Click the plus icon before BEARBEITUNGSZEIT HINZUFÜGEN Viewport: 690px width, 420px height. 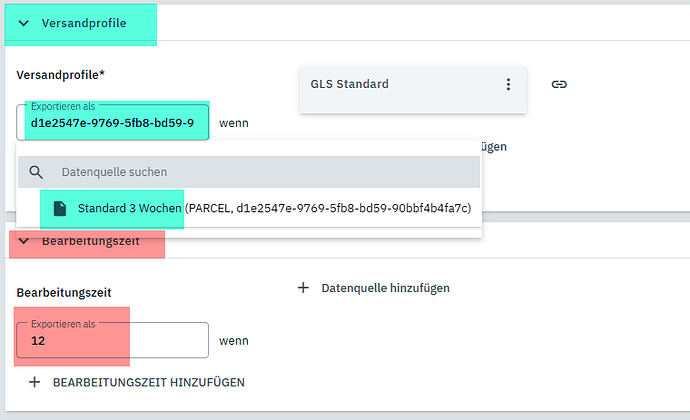[x=35, y=382]
